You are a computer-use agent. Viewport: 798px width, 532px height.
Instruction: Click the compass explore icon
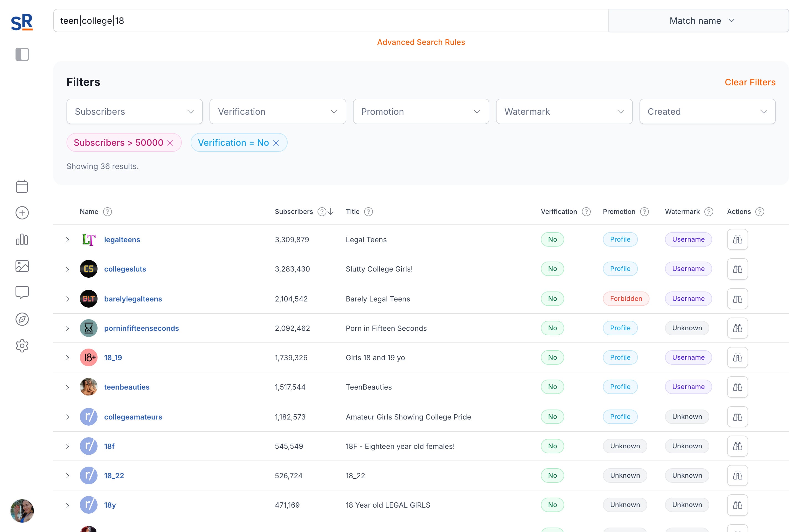pyautogui.click(x=22, y=319)
